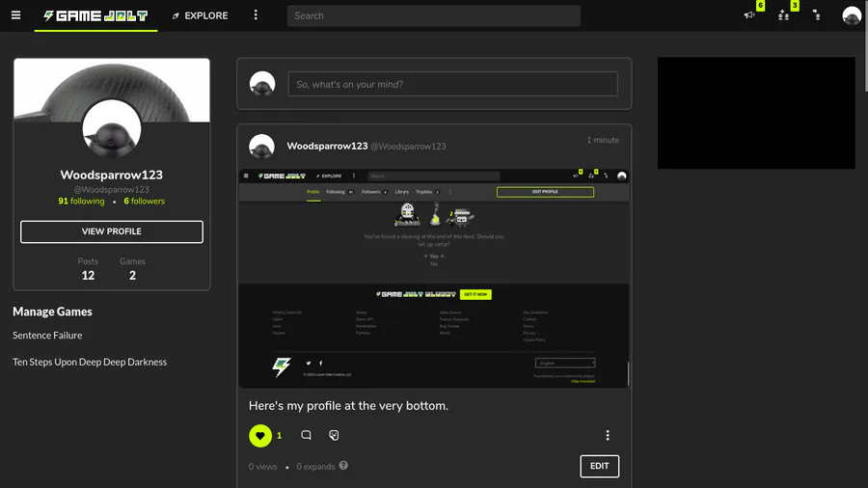Open the Sentence Failure game
The width and height of the screenshot is (868, 488).
(x=47, y=336)
